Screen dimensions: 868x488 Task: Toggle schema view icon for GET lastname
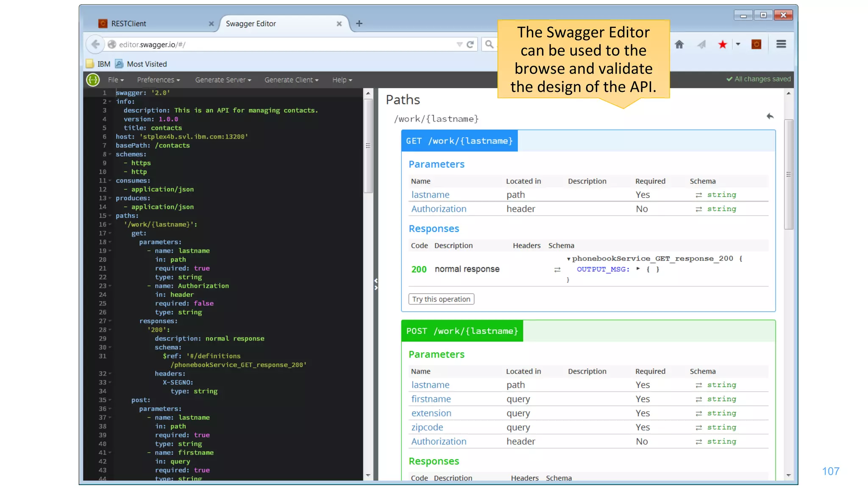point(698,195)
